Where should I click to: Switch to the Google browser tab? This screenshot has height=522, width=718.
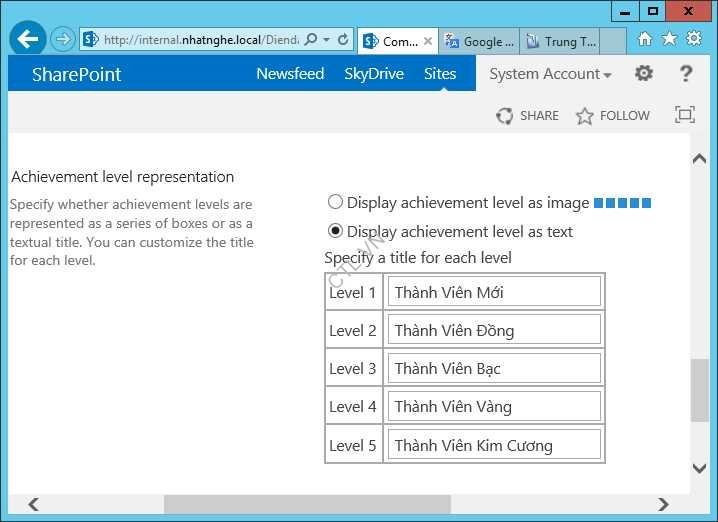tap(480, 41)
